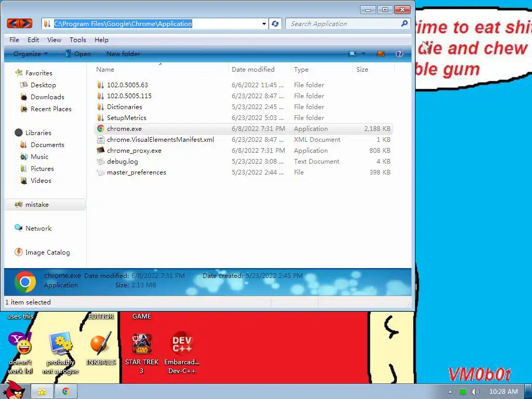Click the refresh button beside address bar
This screenshot has height=399, width=532.
275,24
